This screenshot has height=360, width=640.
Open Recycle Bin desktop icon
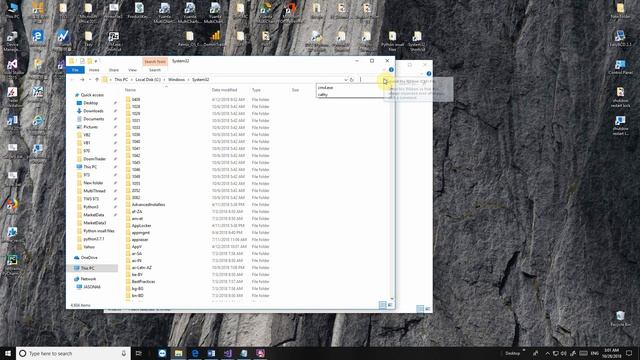(620, 318)
